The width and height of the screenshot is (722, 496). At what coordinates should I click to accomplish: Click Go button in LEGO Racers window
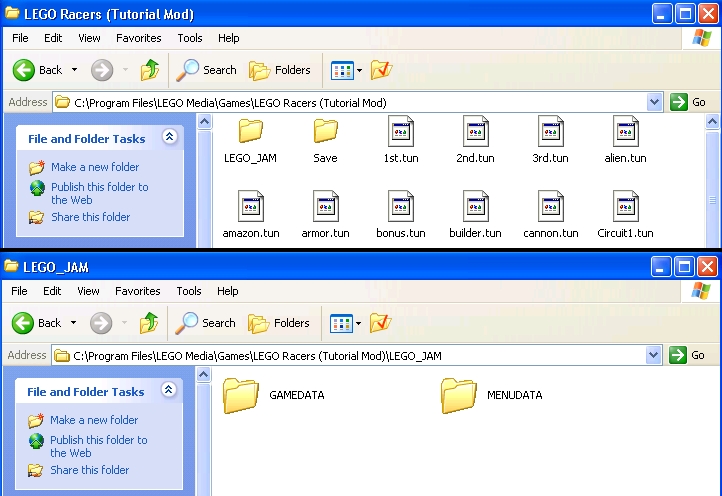tap(688, 102)
